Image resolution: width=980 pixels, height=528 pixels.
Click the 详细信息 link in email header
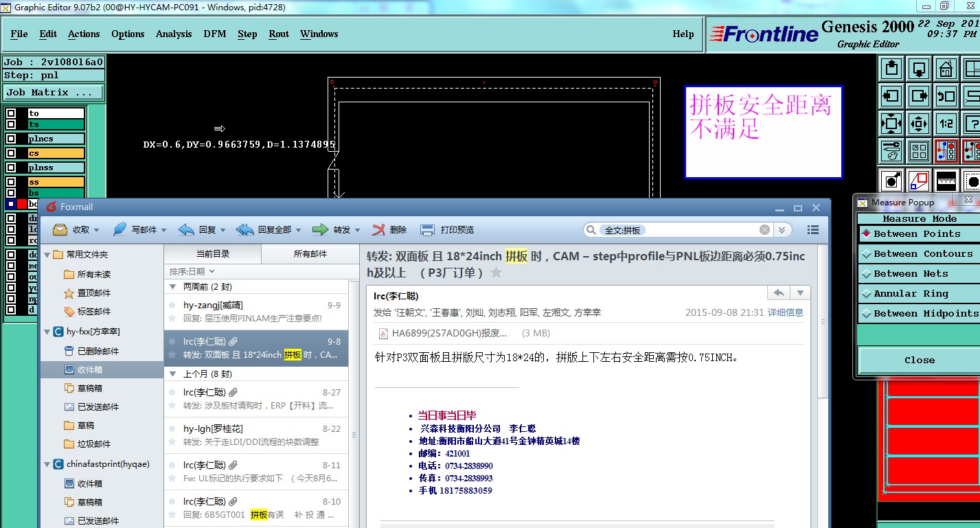785,312
